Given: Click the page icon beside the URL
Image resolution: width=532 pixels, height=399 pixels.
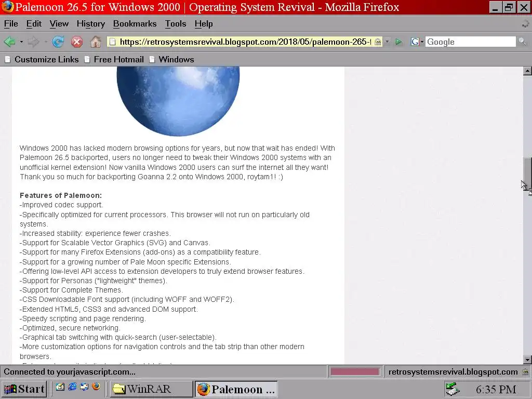Looking at the screenshot, I should click(x=112, y=42).
